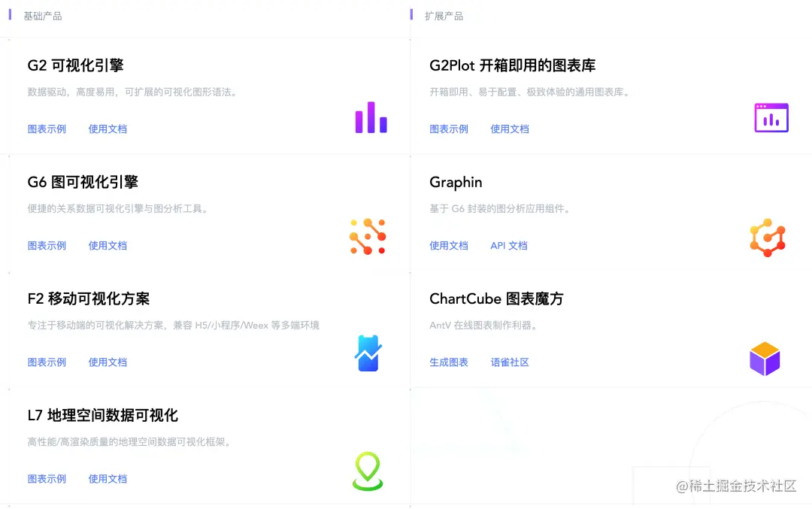Open the API 文档 link under Graphin
The image size is (812, 509).
pos(508,245)
